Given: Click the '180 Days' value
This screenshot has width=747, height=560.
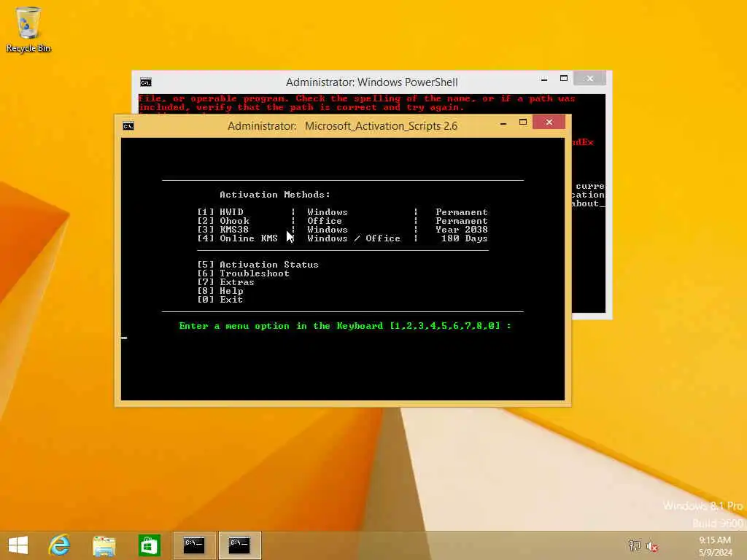Looking at the screenshot, I should 465,238.
